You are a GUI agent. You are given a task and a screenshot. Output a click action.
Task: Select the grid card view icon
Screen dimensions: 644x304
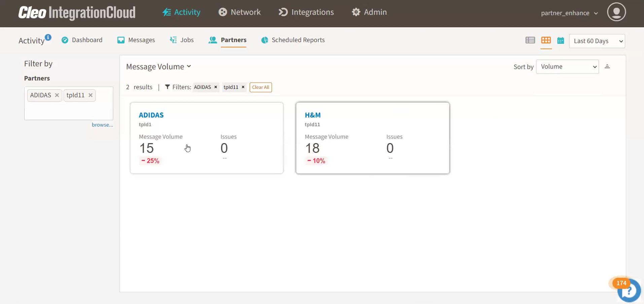click(x=546, y=40)
